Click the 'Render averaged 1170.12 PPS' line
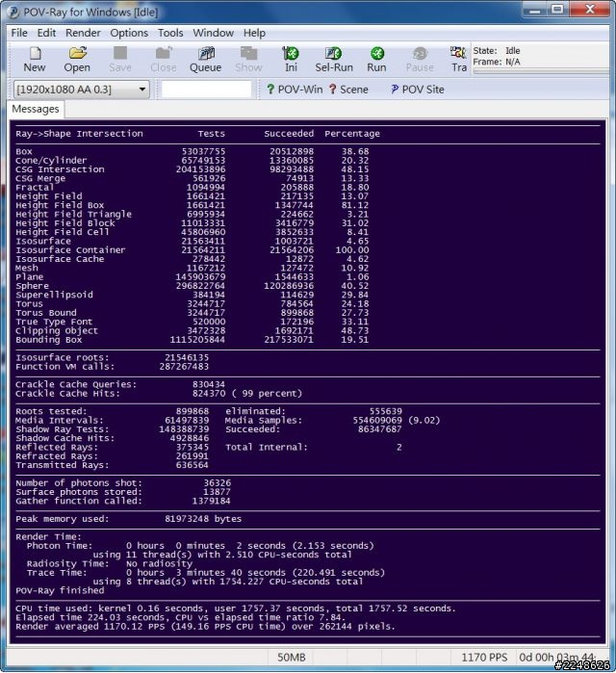Viewport: 616px width, 673px height. click(x=205, y=627)
